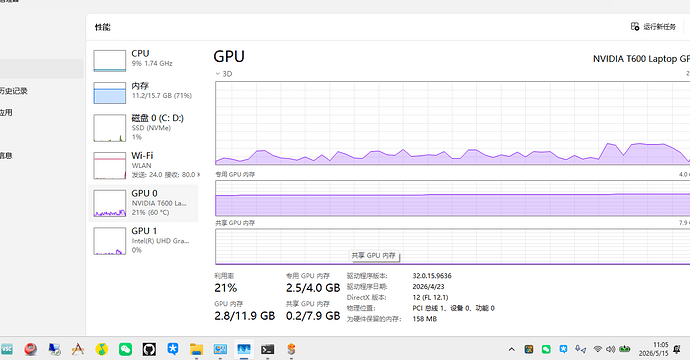Click the 3D utilization graph
This screenshot has height=360, width=690.
click(452, 123)
